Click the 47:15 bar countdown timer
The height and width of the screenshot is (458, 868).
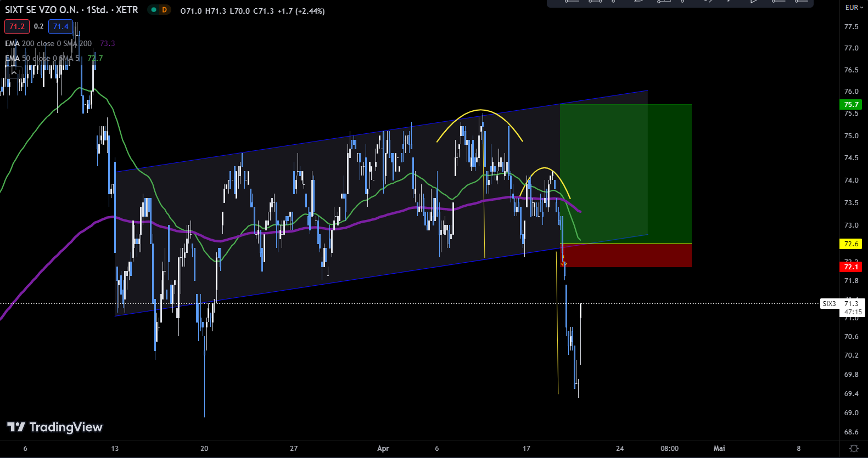tap(853, 312)
